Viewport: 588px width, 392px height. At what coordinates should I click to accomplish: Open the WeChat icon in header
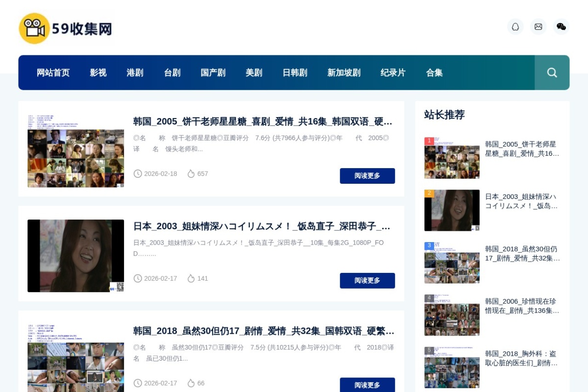561,26
